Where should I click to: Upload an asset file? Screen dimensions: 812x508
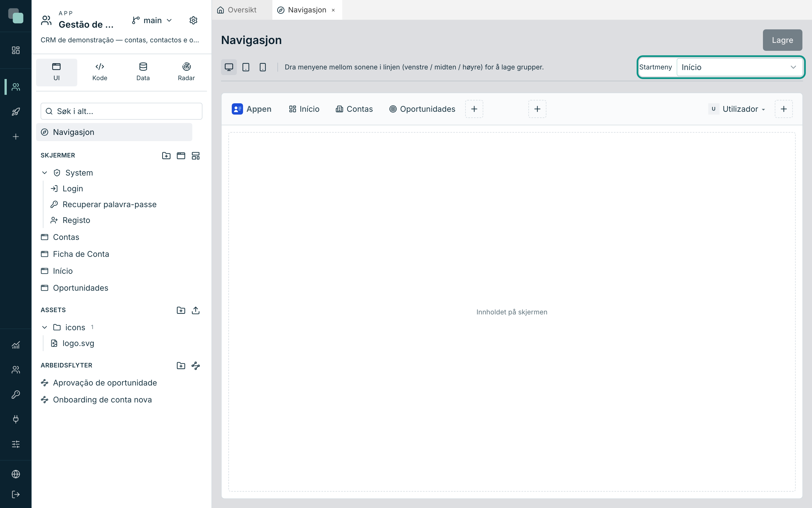pos(196,310)
